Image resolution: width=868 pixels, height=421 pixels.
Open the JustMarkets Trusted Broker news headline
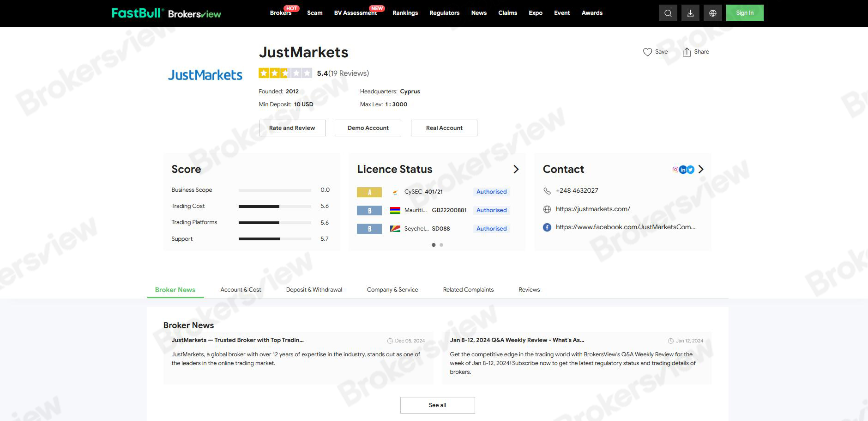point(238,340)
